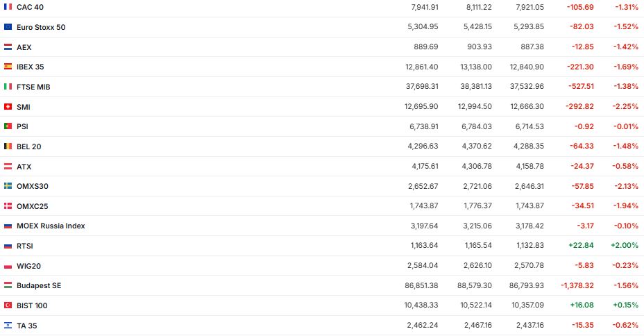Click the Israel flag icon beside TA 35
The height and width of the screenshot is (336, 644).
coord(8,325)
